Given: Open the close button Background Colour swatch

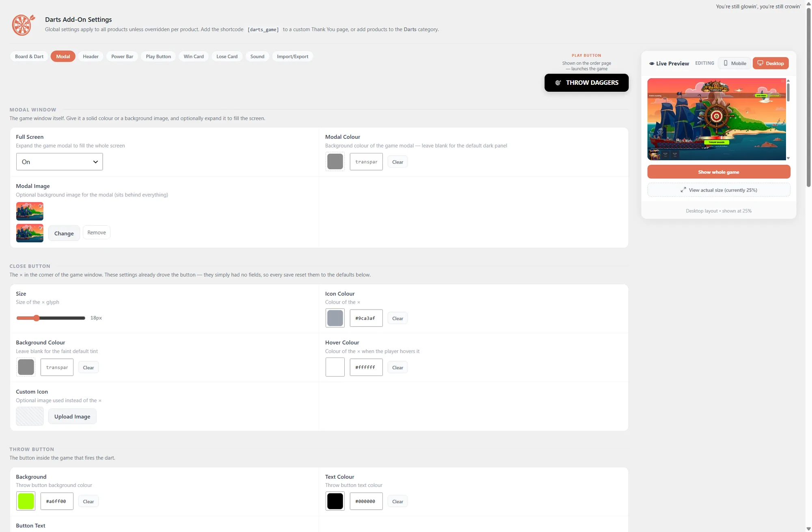Looking at the screenshot, I should click(x=26, y=367).
